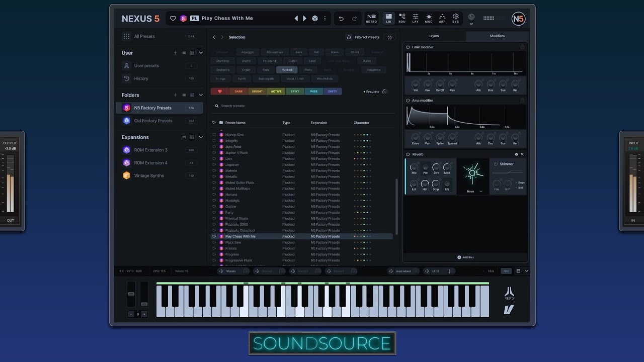Screen dimensions: 644x362
Task: Switch to N2 Retro mode
Action: tap(371, 19)
